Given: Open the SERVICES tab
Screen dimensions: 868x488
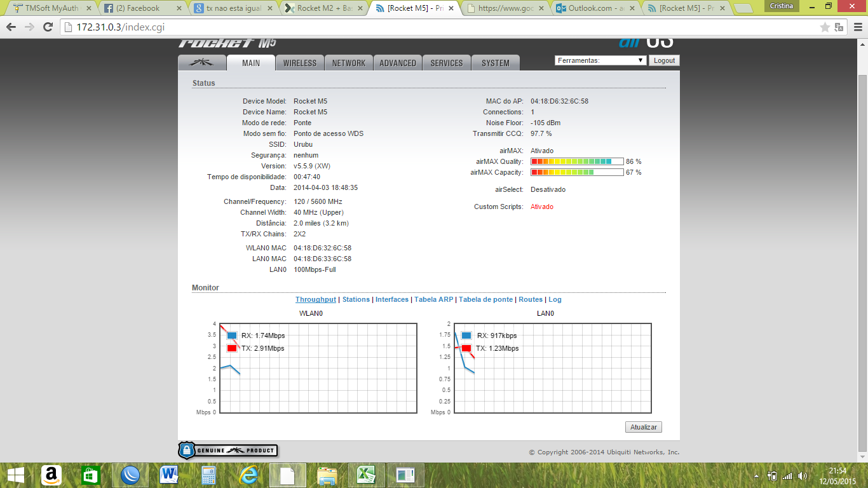Looking at the screenshot, I should coord(447,63).
